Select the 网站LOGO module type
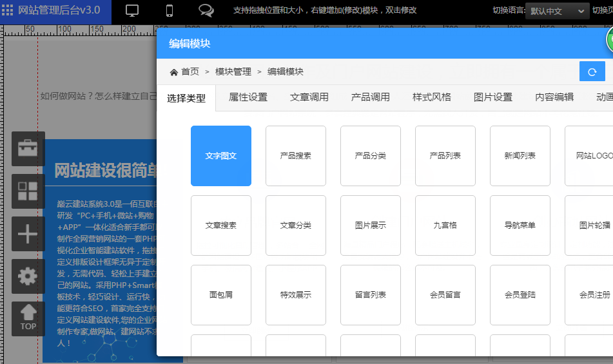 [x=589, y=156]
